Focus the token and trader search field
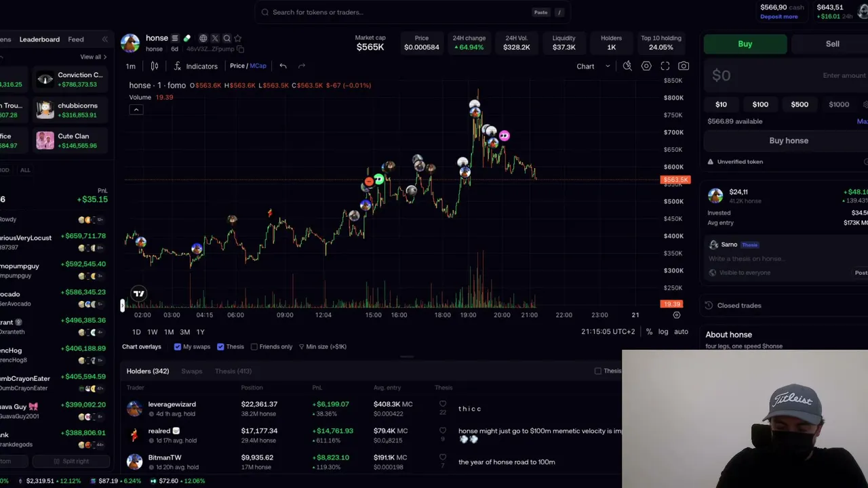The width and height of the screenshot is (868, 488). point(412,12)
